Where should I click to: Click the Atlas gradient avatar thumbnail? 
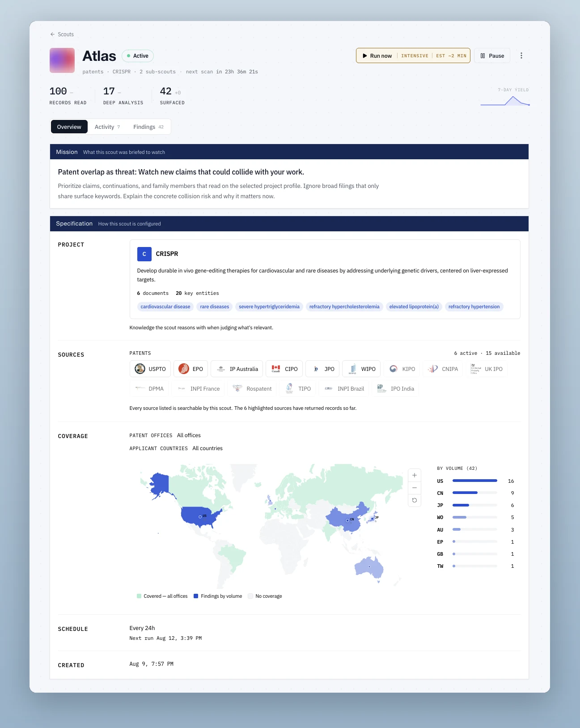coord(62,60)
